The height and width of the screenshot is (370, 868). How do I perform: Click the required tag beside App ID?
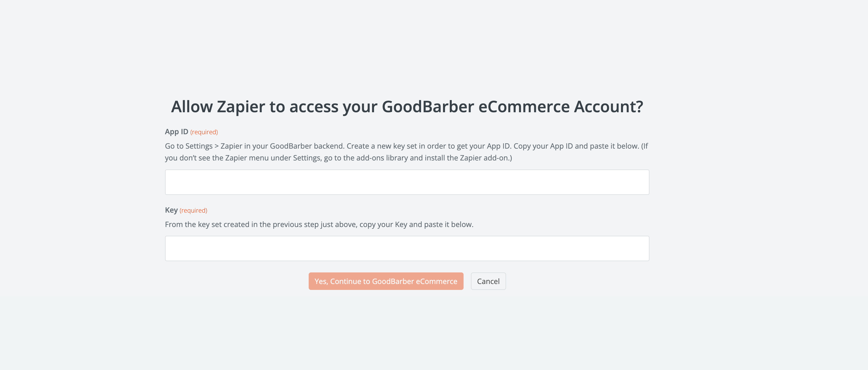[x=204, y=132]
